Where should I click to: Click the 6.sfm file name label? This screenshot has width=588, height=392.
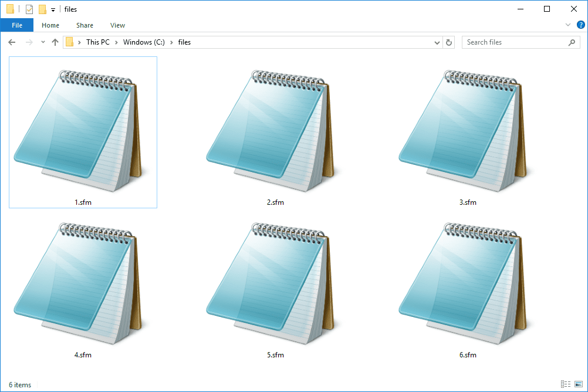click(x=468, y=355)
